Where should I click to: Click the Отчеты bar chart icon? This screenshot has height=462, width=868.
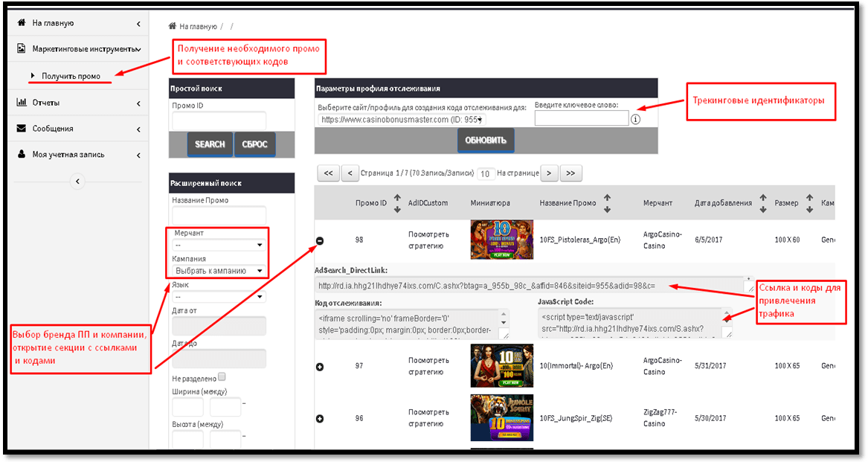tap(22, 102)
